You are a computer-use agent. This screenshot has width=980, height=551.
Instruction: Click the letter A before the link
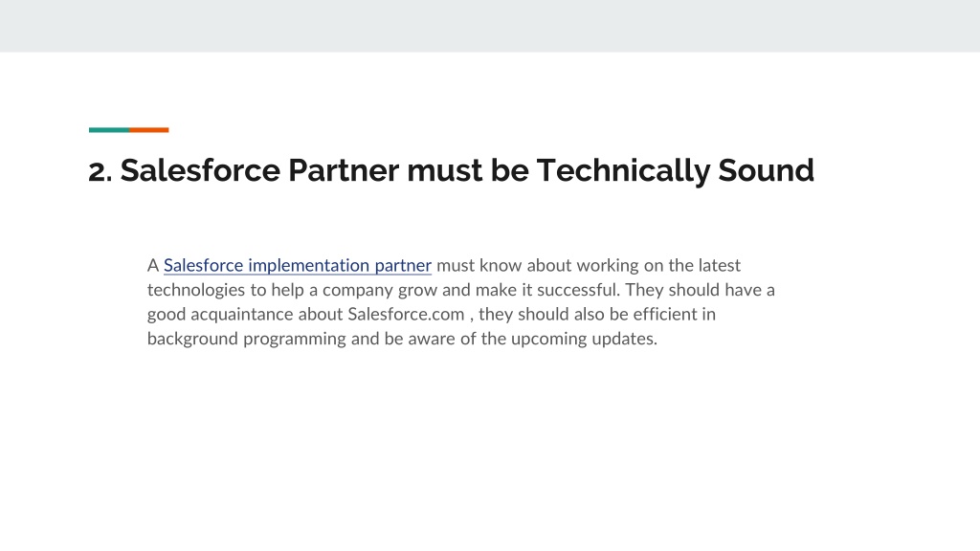pos(153,266)
